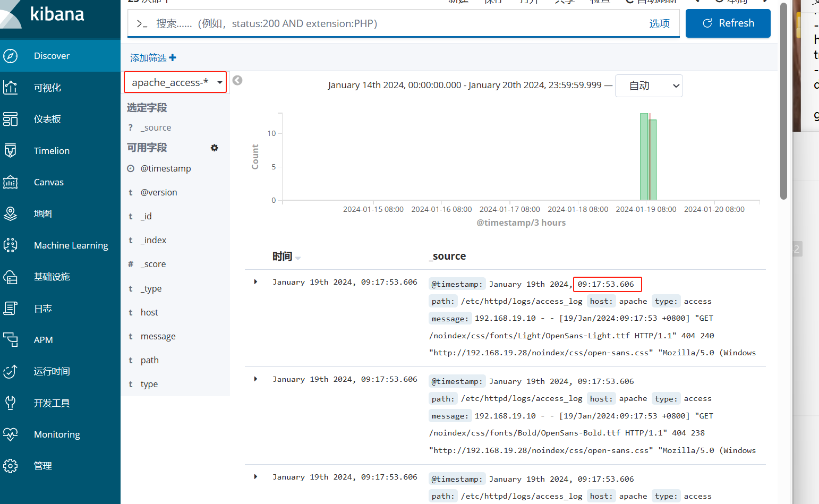The image size is (819, 504).
Task: Select the _score field
Action: point(153,264)
